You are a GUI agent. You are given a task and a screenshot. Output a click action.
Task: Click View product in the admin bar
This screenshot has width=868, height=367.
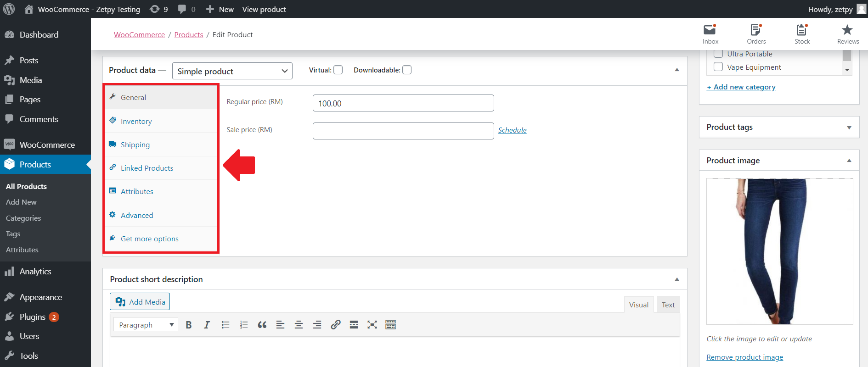[x=264, y=9]
